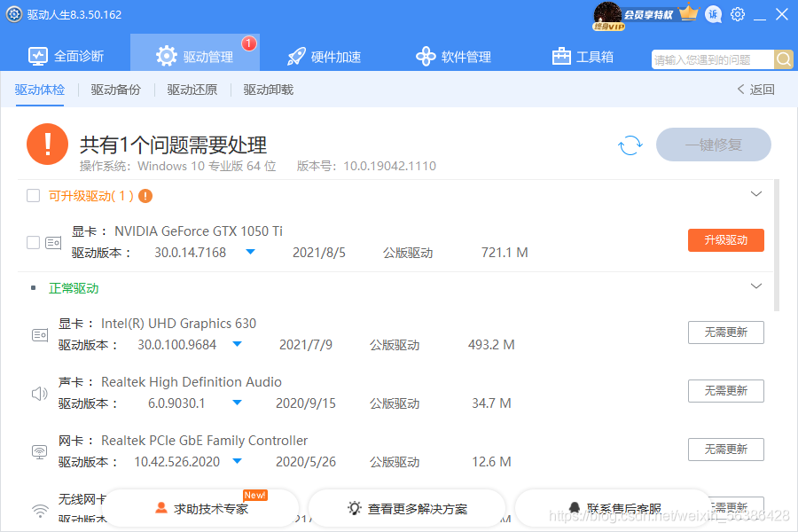Click 无需更新 for Realtek PCIe network card
The width and height of the screenshot is (798, 532).
[x=725, y=450]
